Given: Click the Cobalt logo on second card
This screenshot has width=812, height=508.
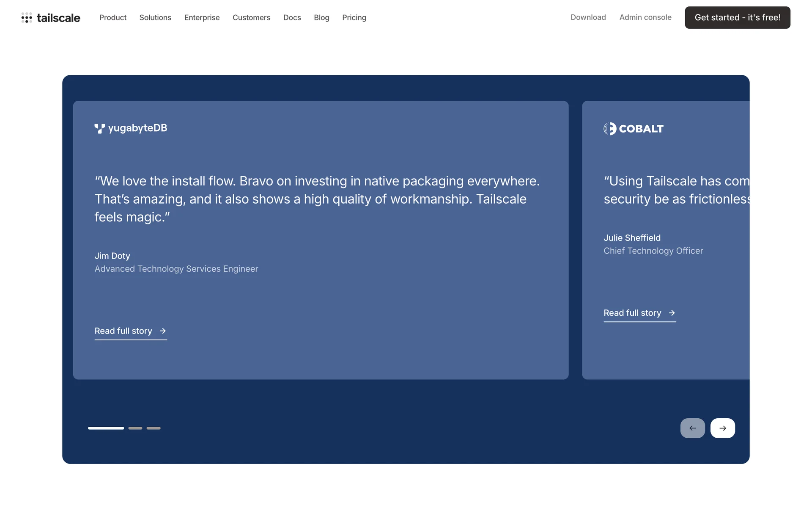Looking at the screenshot, I should pos(633,129).
